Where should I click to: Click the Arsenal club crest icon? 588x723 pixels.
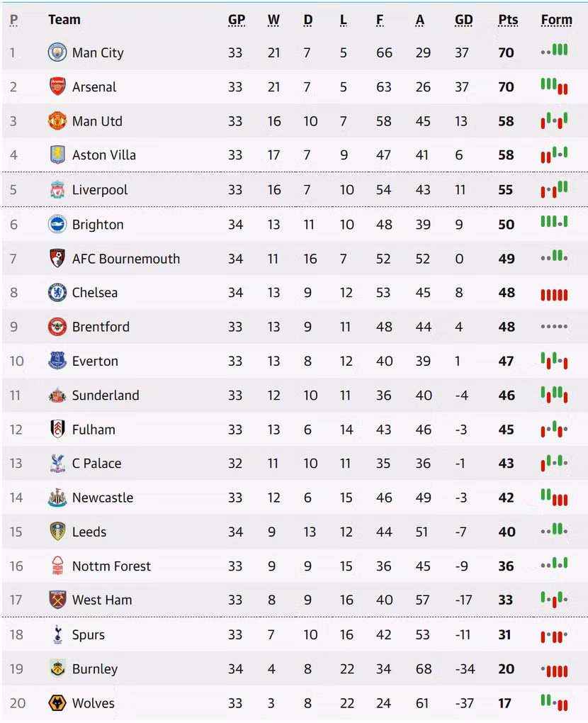point(57,86)
